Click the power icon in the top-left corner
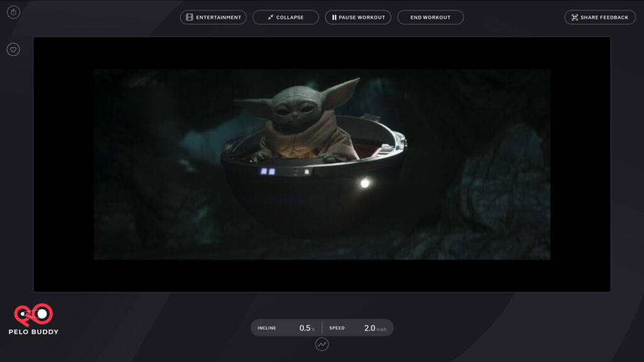Viewport: 644px width, 362px height. 13,12
